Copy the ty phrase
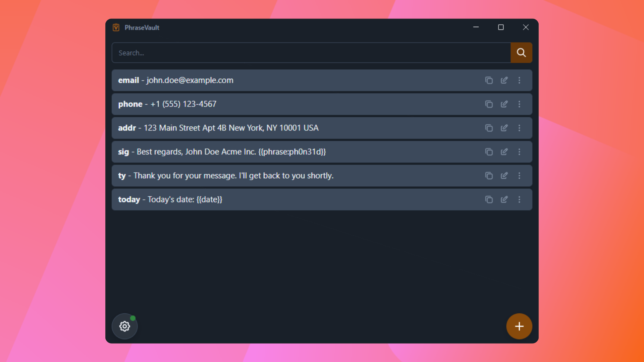Viewport: 644px width, 362px height. [489, 175]
